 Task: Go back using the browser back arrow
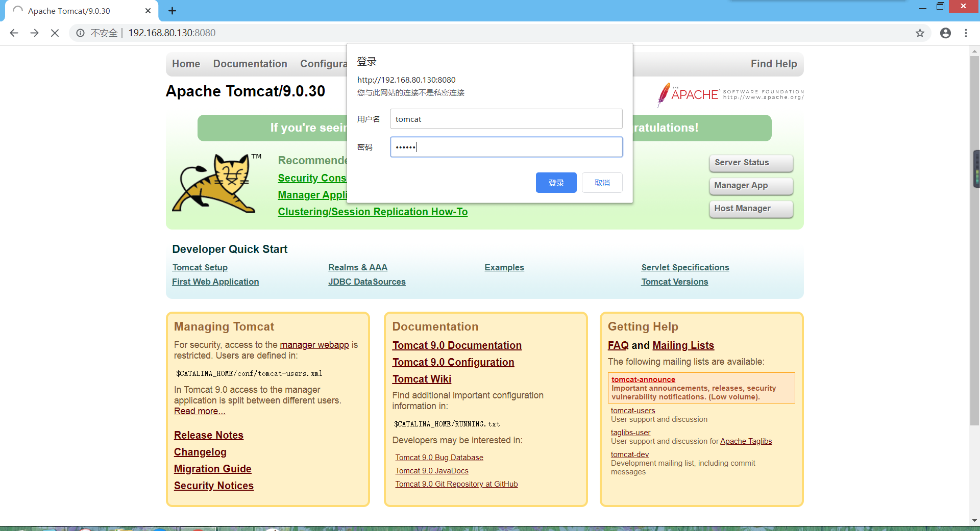coord(14,33)
